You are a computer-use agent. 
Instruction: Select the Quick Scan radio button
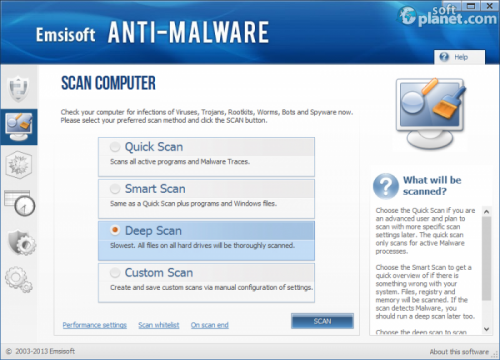tap(115, 147)
